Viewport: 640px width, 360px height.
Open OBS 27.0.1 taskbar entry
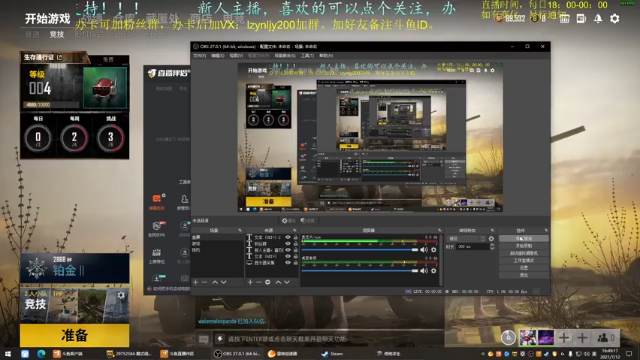[x=237, y=354]
